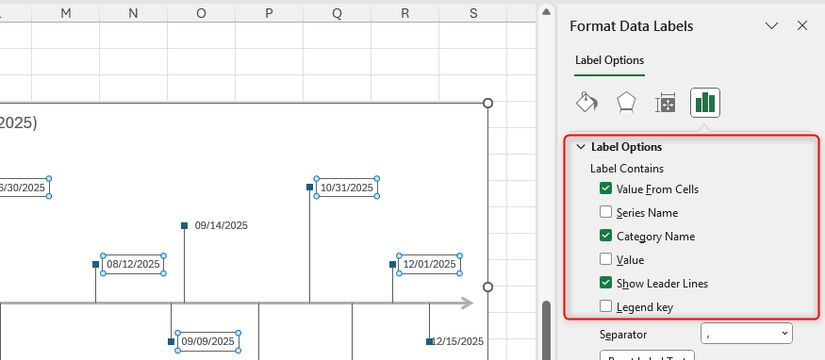Image resolution: width=825 pixels, height=360 pixels.
Task: Click the vertical scrollbar up arrow
Action: click(x=546, y=12)
